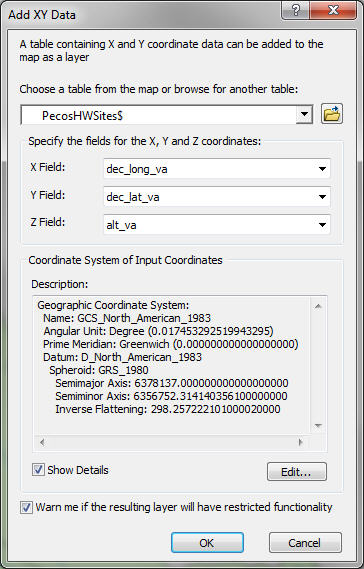The width and height of the screenshot is (364, 569).
Task: Click the help question mark button
Action: (295, 10)
